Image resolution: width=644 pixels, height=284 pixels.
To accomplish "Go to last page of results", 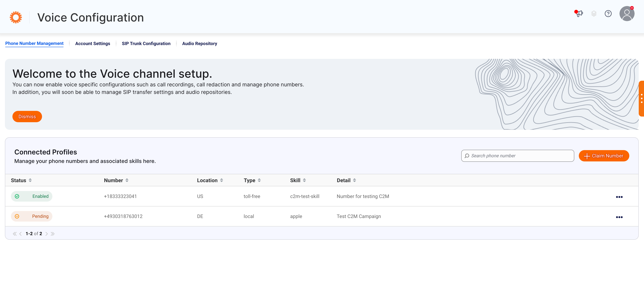I will click(53, 234).
